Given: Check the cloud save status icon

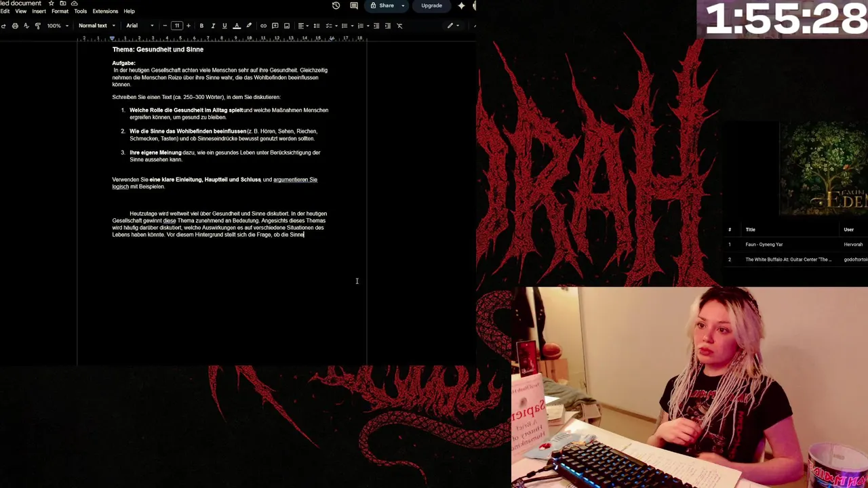Looking at the screenshot, I should (x=74, y=3).
